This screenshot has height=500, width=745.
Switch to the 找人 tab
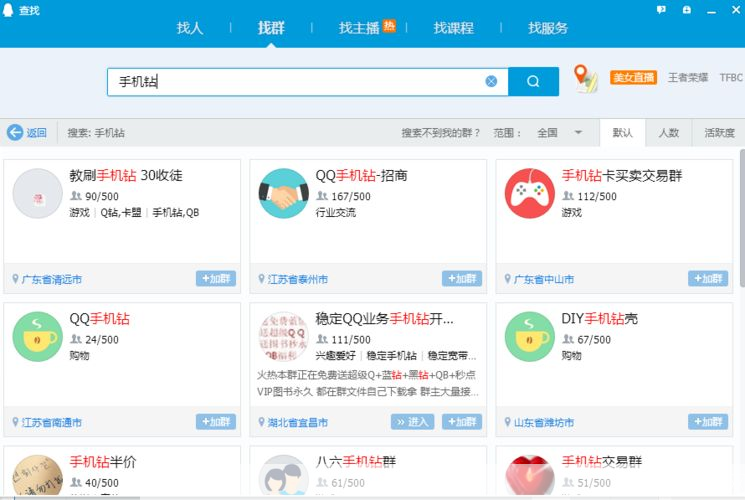[x=190, y=28]
